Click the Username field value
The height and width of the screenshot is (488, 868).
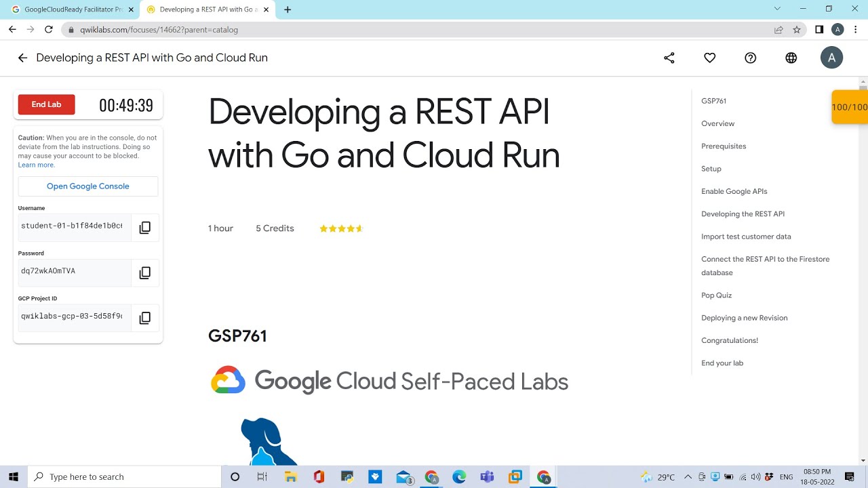click(75, 226)
